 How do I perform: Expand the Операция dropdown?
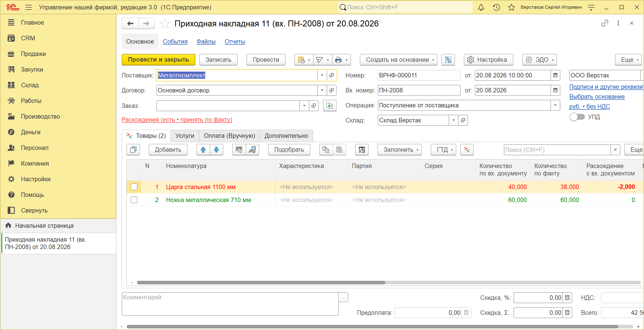(x=555, y=105)
